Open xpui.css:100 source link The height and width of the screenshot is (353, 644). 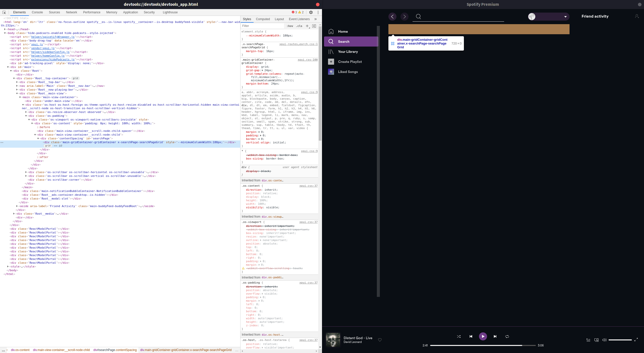pos(307,60)
